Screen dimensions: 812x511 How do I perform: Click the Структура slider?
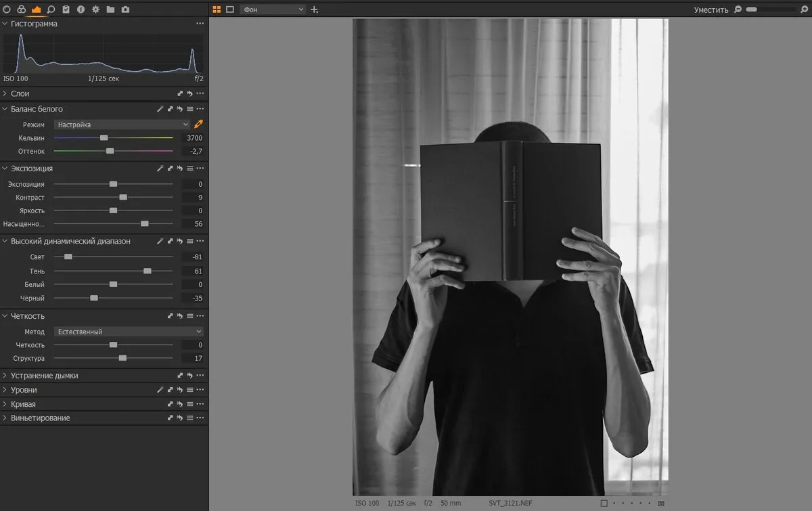point(113,358)
